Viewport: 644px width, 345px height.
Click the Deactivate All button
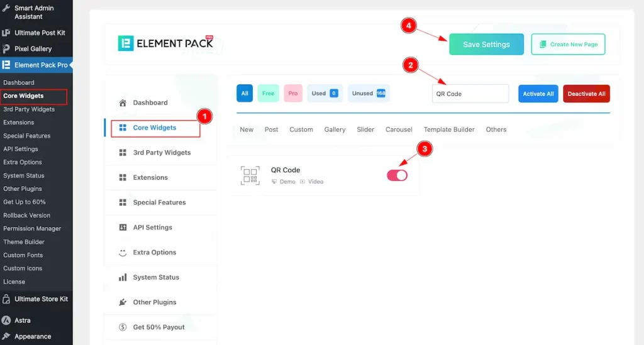point(586,94)
